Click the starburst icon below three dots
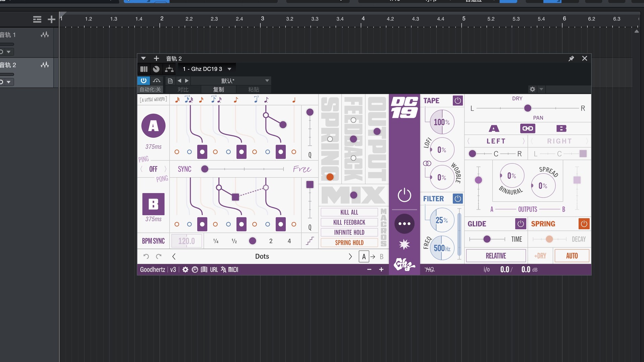 click(404, 244)
